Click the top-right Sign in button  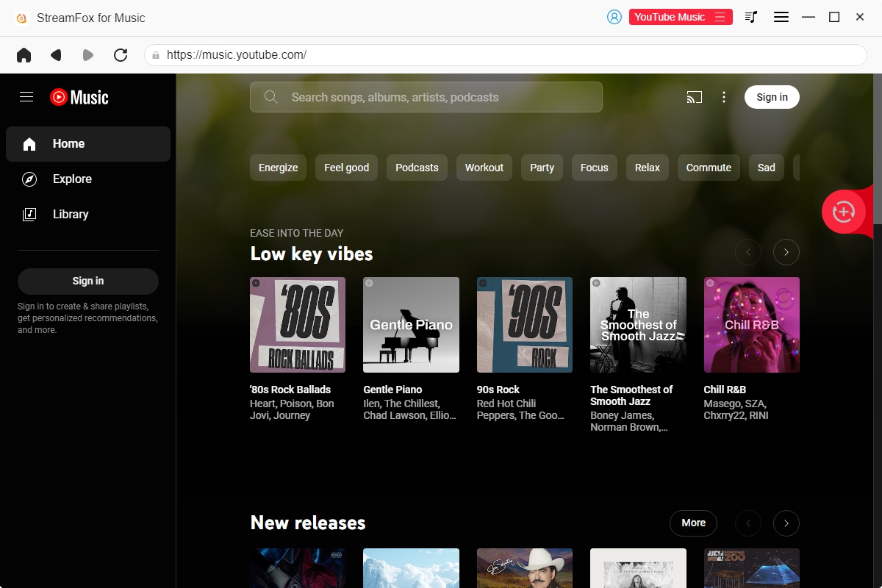point(772,97)
